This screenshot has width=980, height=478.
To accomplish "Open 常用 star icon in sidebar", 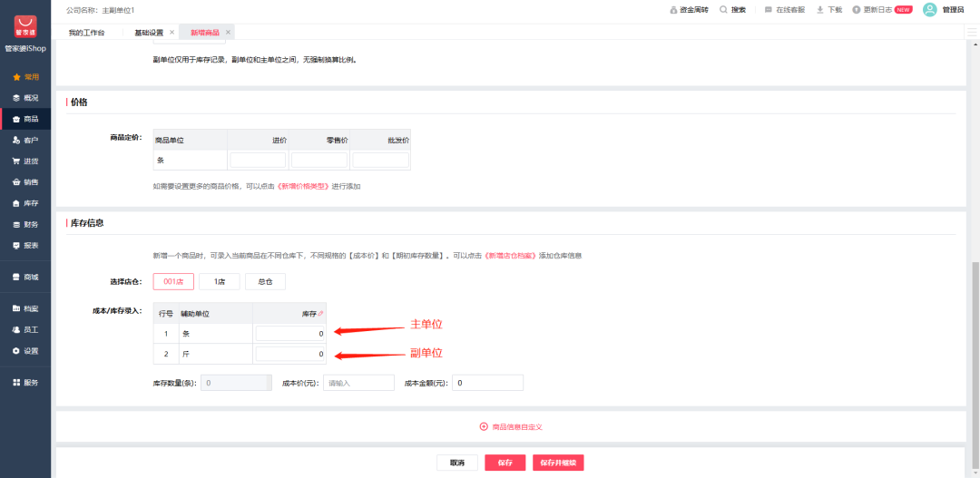I will [16, 77].
